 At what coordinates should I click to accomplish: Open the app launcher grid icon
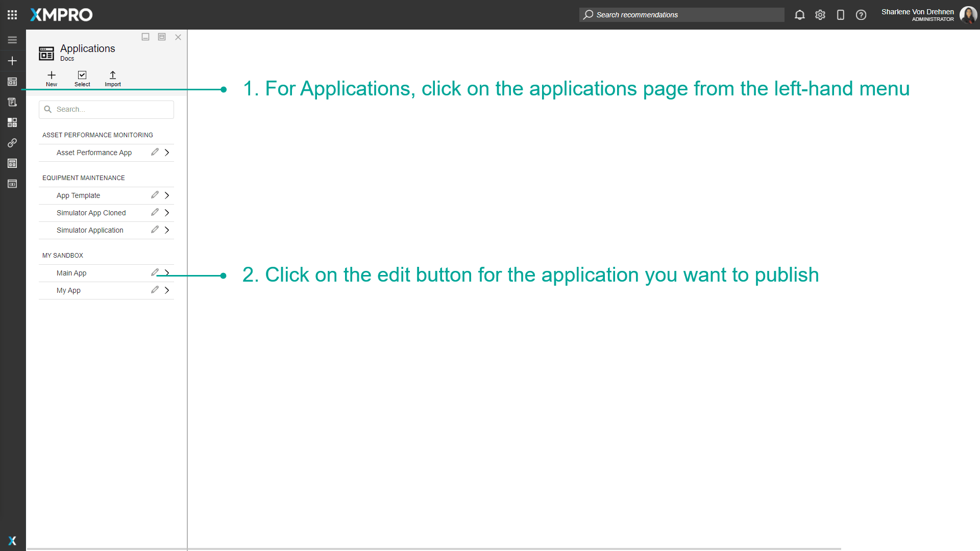[x=12, y=15]
